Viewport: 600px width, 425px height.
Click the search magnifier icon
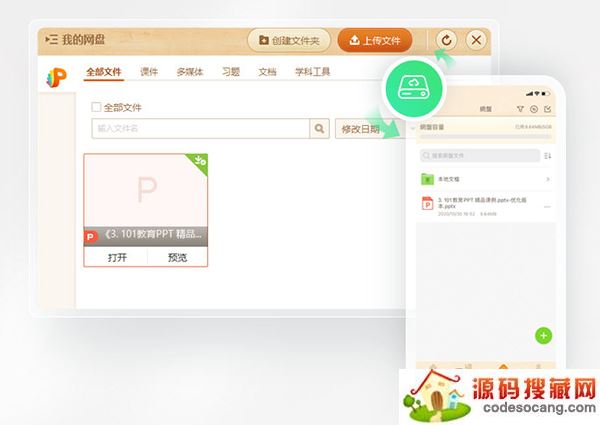[x=320, y=128]
